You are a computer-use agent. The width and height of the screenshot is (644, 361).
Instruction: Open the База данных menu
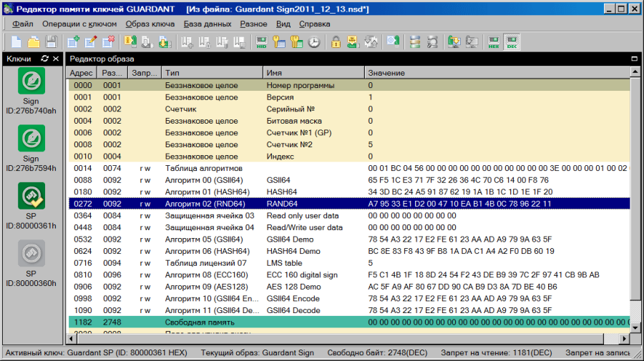(x=207, y=24)
